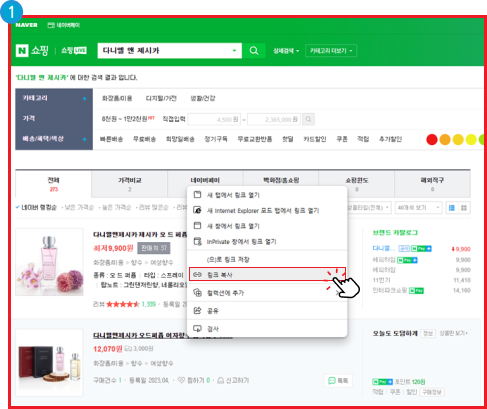
Task: Open 쇼핑 LIVE
Action: [x=74, y=51]
